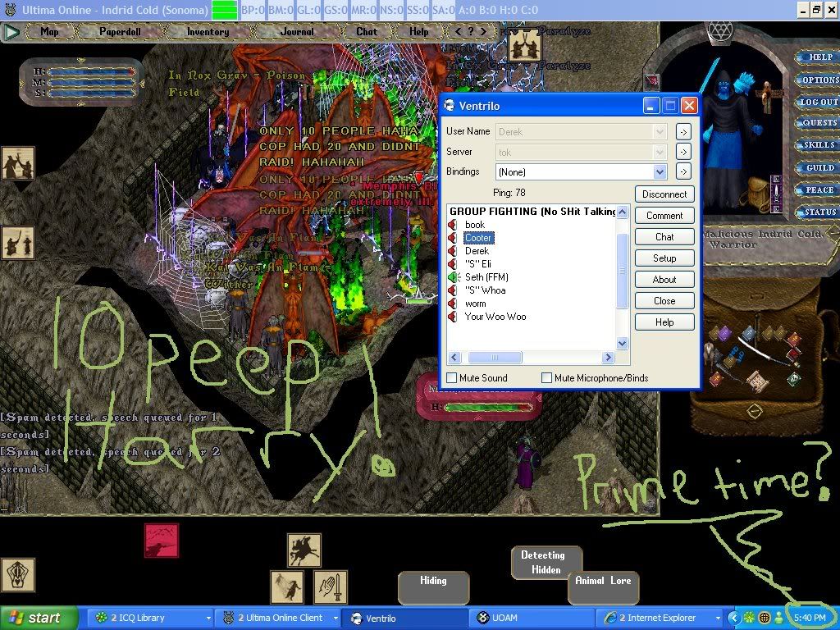Viewport: 840px width, 630px height.
Task: Switch to UOAM in the taskbar
Action: point(531,619)
